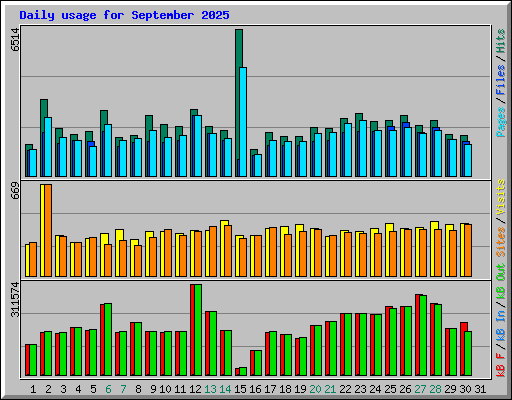
Task: Click the 669 visits axis value
Action: tap(15, 191)
